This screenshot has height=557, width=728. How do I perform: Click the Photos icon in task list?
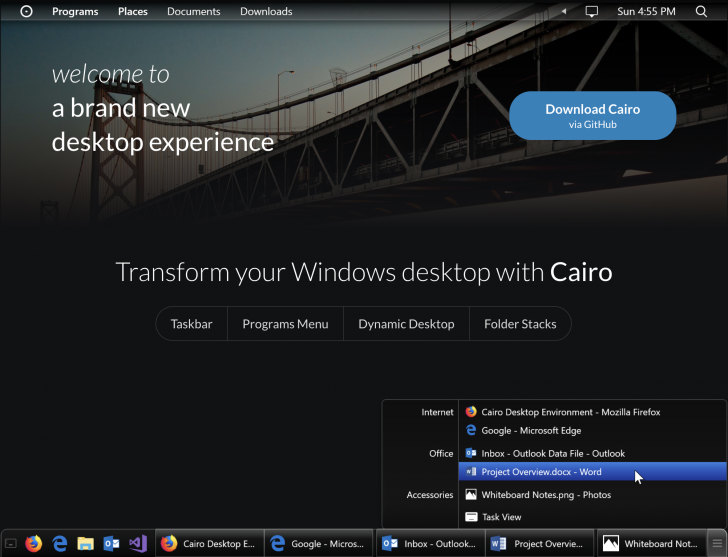[x=471, y=495]
